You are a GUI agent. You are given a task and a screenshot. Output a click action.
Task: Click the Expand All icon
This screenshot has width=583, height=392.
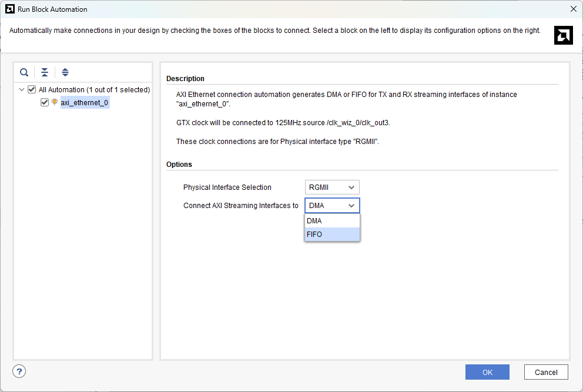(x=65, y=72)
